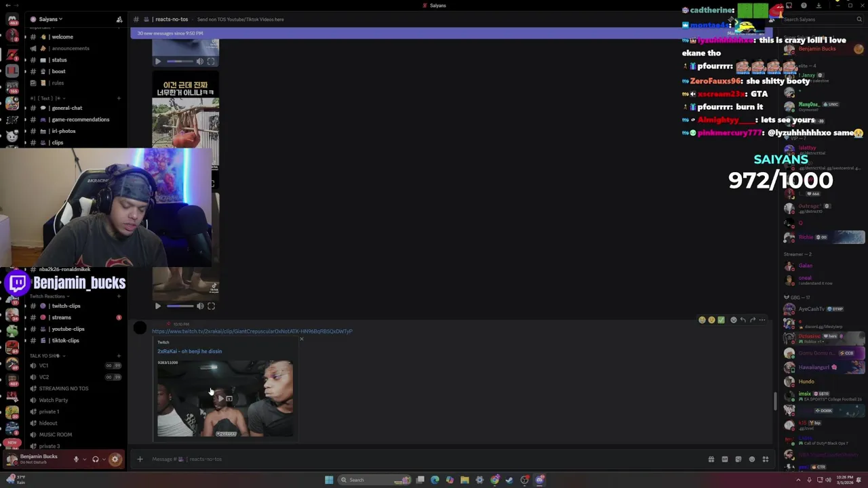Open the status channel
868x488 pixels.
[59, 60]
